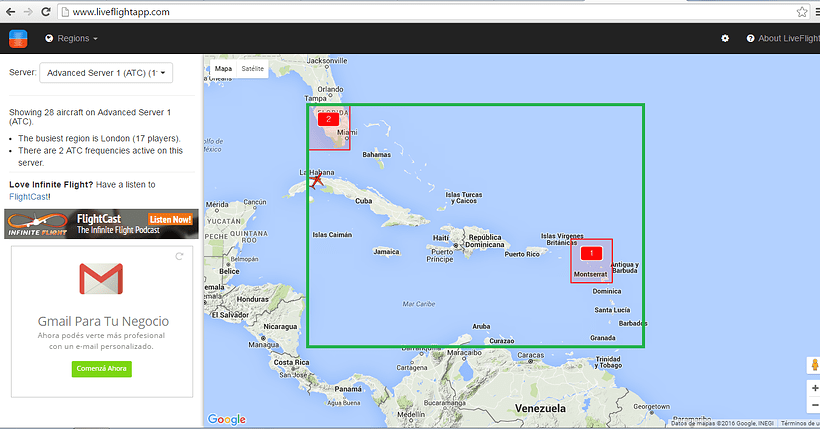Reload the page with the refresh icon
Image resolution: width=820 pixels, height=429 pixels.
(45, 12)
